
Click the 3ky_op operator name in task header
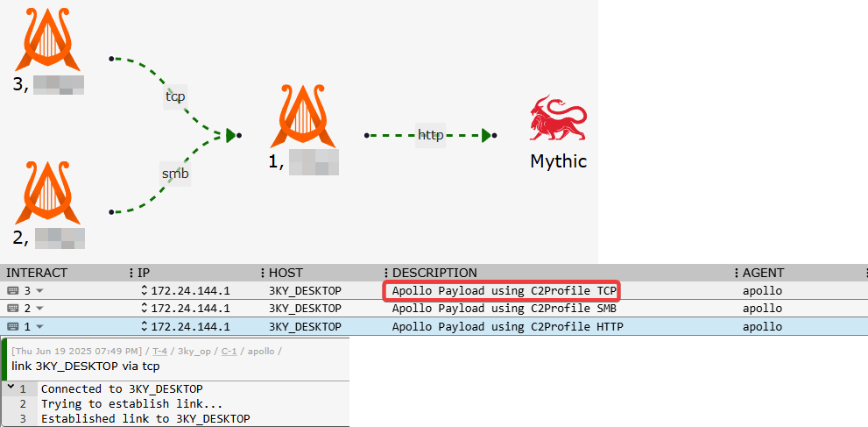[194, 351]
